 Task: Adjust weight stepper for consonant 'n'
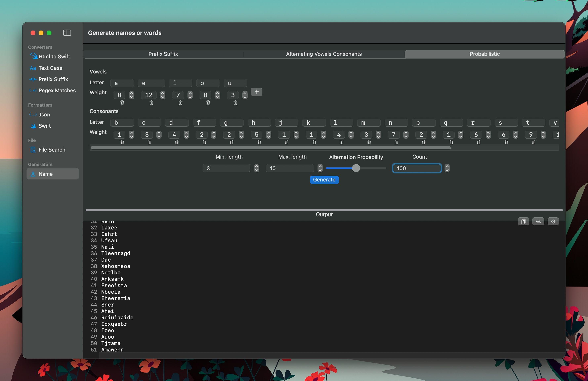pyautogui.click(x=406, y=134)
